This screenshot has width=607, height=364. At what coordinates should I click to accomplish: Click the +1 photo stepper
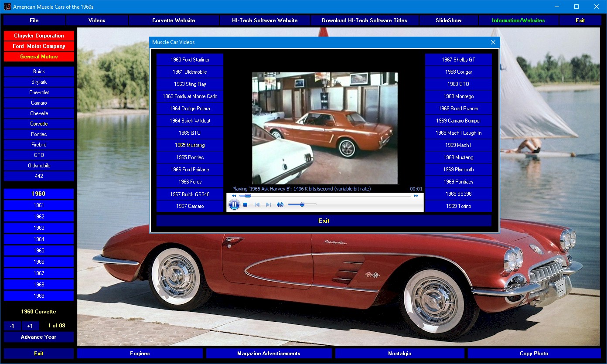(x=30, y=326)
